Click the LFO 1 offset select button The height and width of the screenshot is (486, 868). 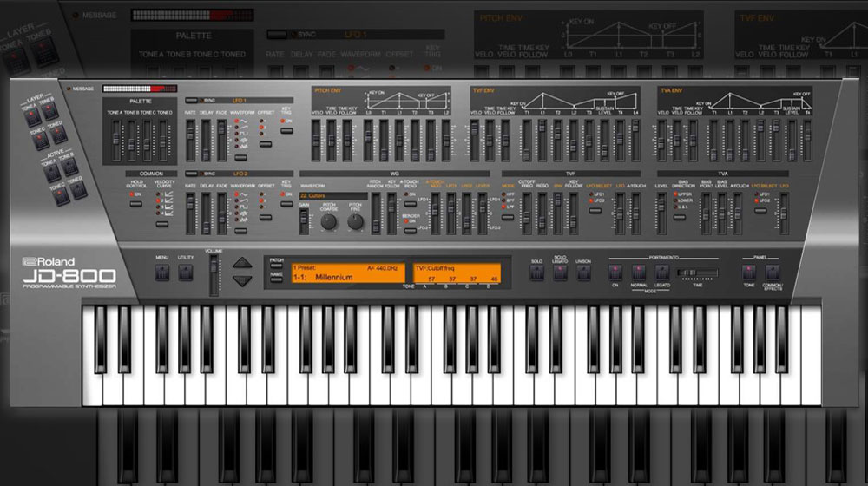[x=266, y=144]
